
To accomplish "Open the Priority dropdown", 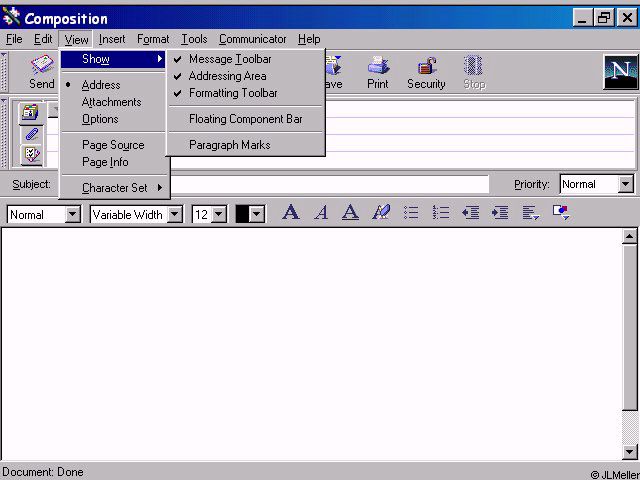I will pyautogui.click(x=625, y=184).
